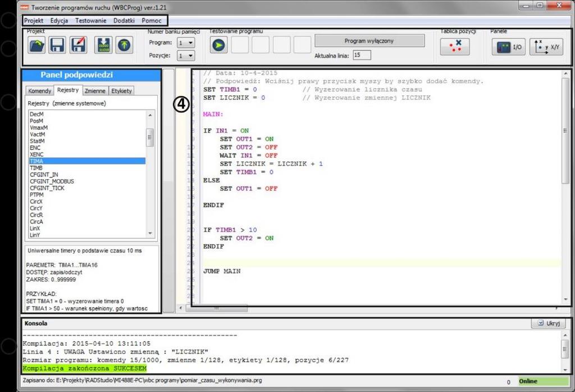Image resolution: width=575 pixels, height=392 pixels.
Task: Switch to the Komendy tab
Action: [40, 90]
